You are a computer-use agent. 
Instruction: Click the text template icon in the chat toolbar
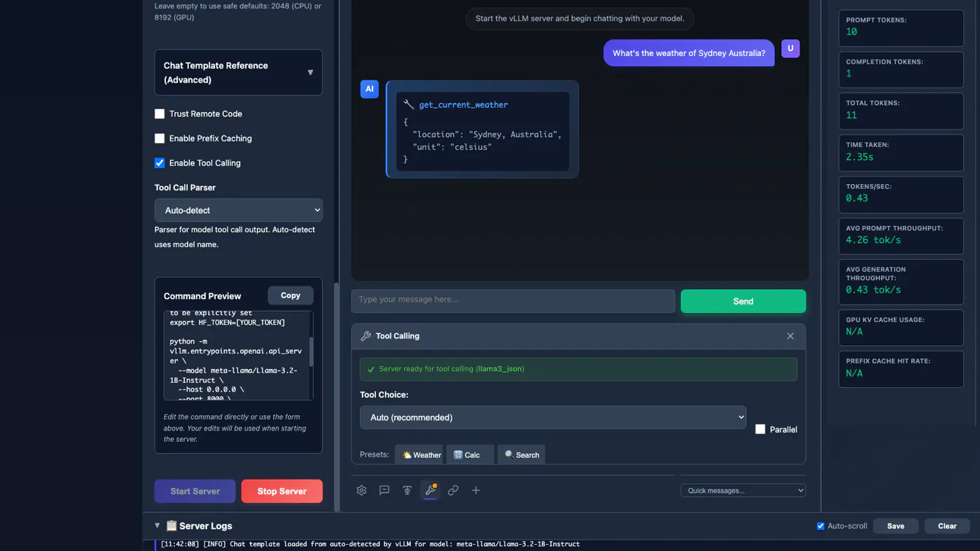[407, 491]
